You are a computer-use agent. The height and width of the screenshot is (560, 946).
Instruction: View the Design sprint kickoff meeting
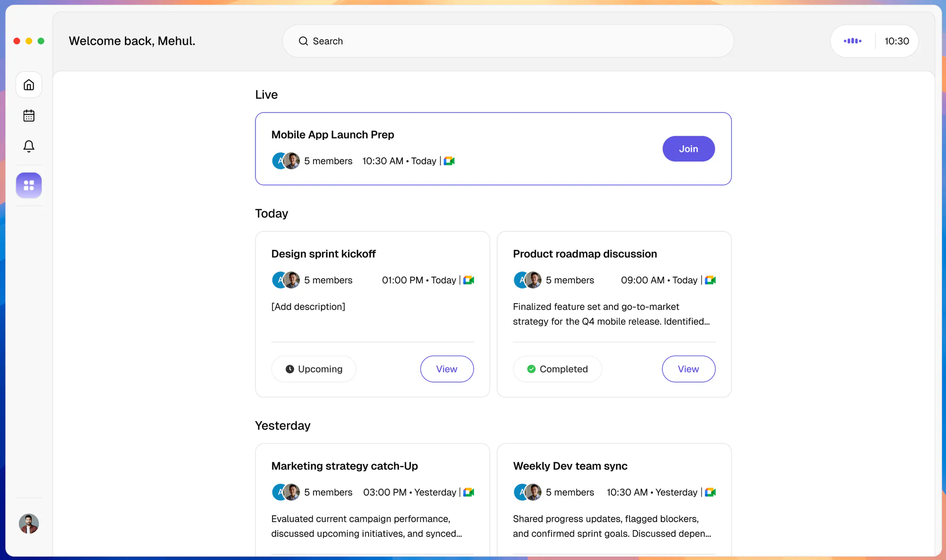point(447,369)
